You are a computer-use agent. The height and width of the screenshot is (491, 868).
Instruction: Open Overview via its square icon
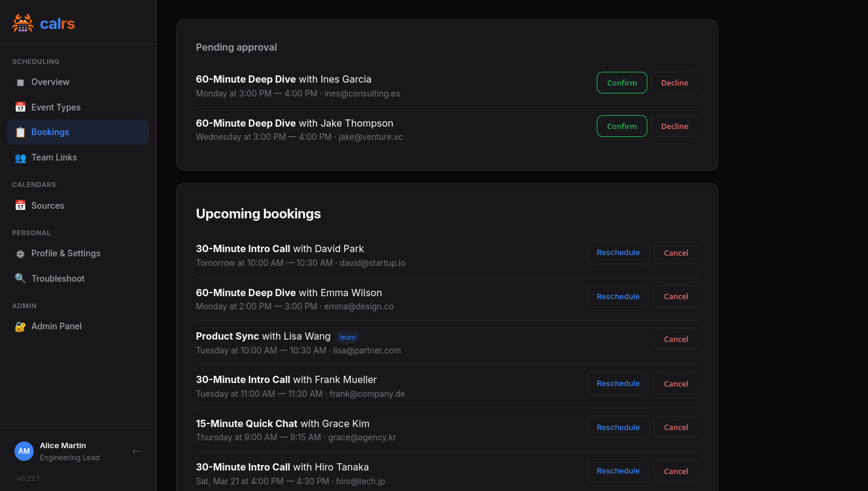tap(20, 82)
